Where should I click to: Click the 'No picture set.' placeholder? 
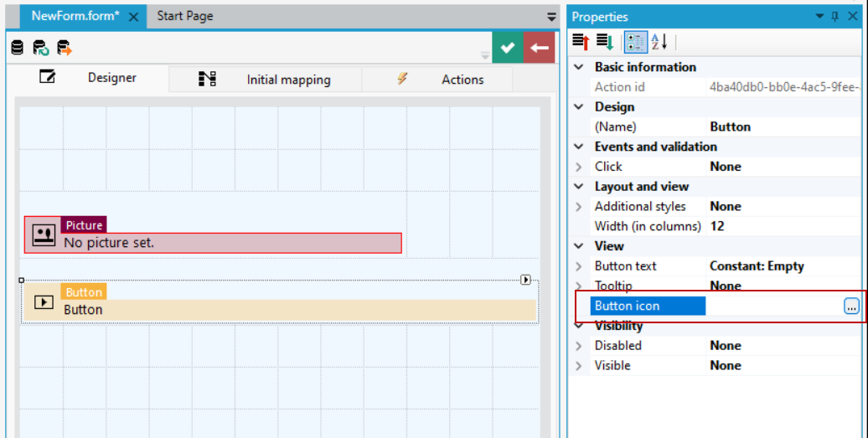(x=109, y=242)
